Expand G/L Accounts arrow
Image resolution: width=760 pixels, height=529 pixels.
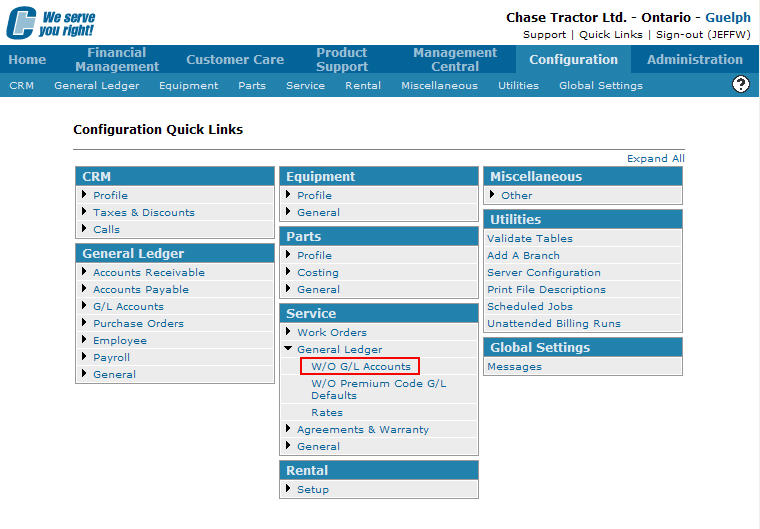pos(84,305)
